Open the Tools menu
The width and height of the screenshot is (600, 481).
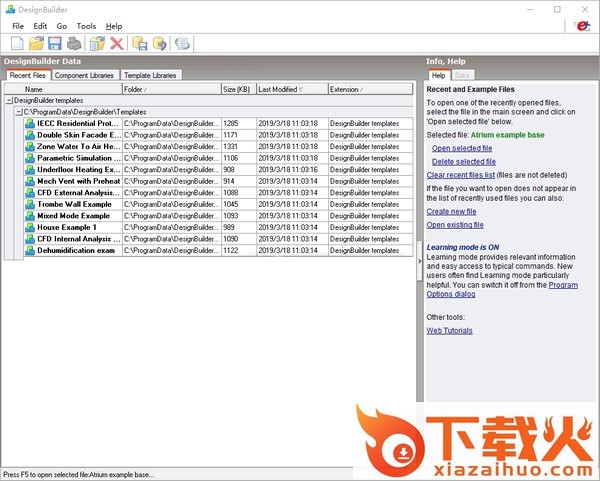86,26
